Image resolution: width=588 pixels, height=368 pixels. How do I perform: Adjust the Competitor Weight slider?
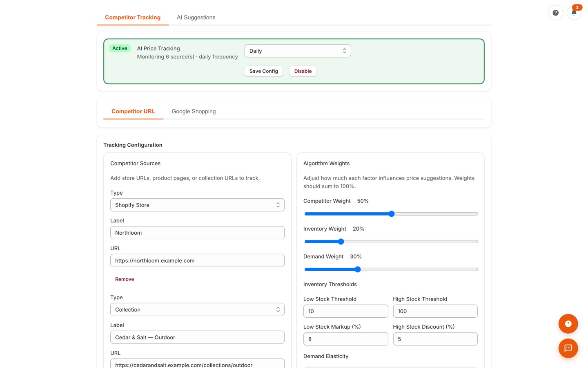point(391,214)
